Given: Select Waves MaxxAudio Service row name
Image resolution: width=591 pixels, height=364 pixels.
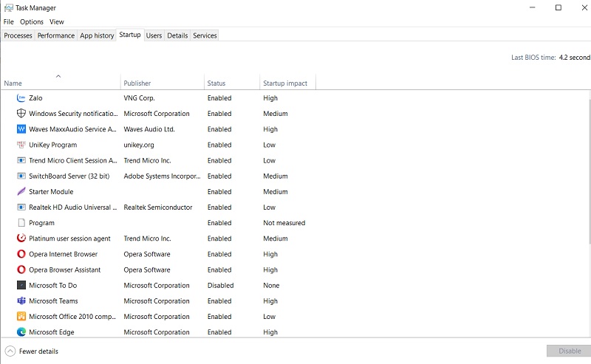Looking at the screenshot, I should (72, 129).
